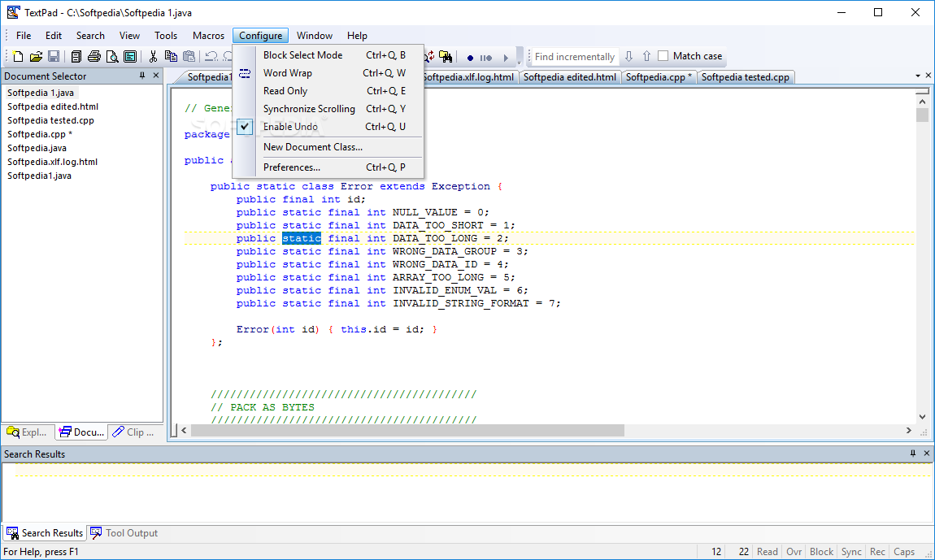Click the Save floppy disk icon
The height and width of the screenshot is (560, 935).
click(x=54, y=57)
